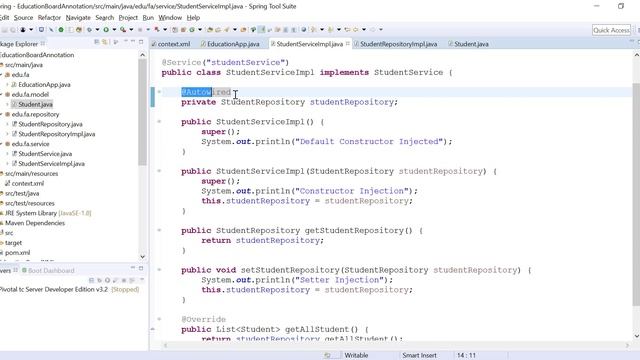
Task: Collapse the default constructor fold marker
Action: point(159,121)
